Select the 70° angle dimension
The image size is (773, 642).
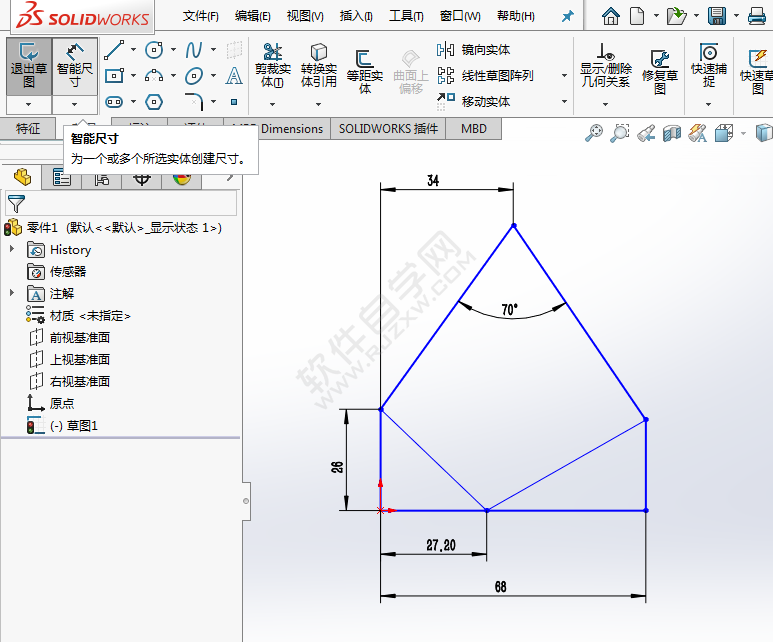(x=510, y=310)
